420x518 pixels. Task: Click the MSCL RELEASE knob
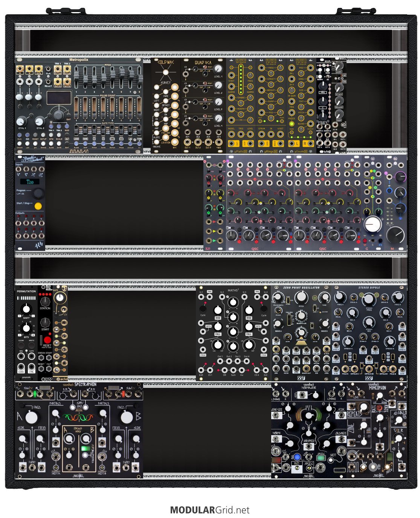339,101
